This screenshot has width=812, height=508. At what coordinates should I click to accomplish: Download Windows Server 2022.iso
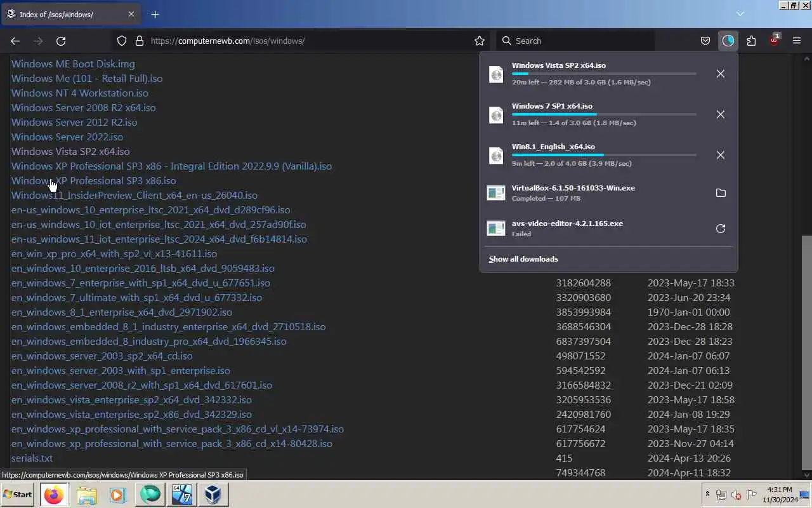[67, 137]
